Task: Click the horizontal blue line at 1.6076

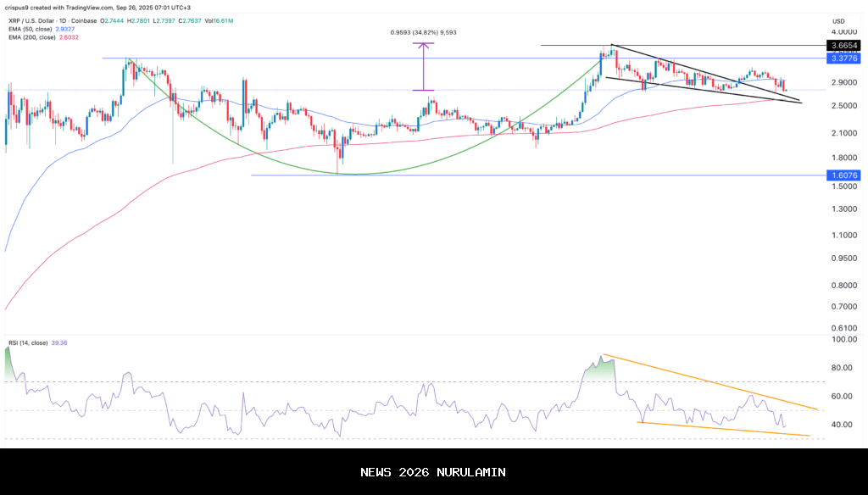Action: tap(509, 175)
